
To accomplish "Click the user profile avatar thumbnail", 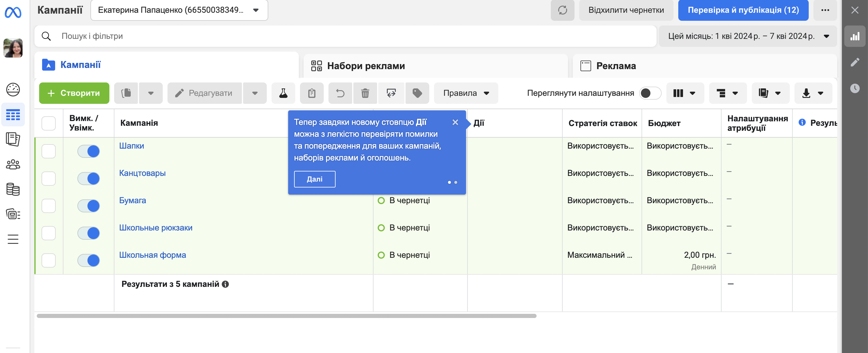I will tap(13, 48).
